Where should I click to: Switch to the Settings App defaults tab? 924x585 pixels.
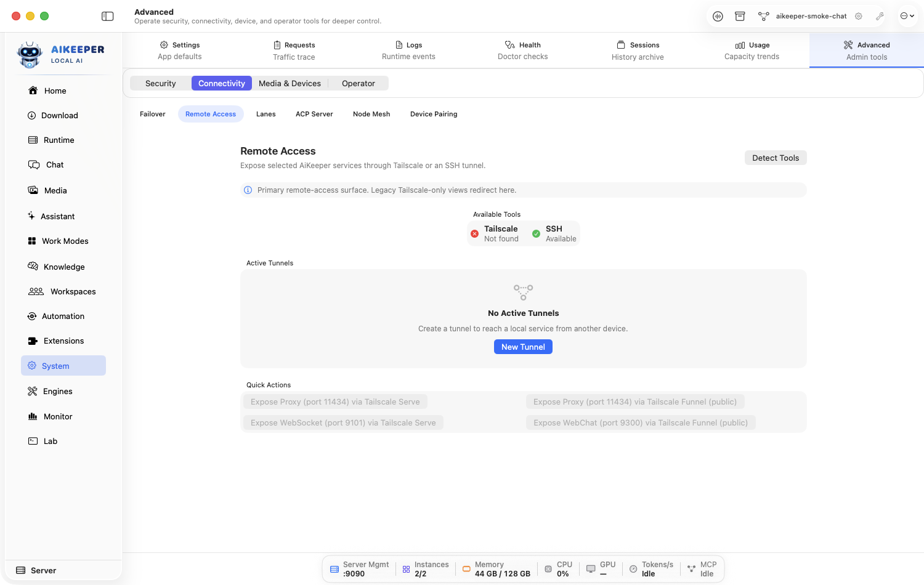[x=180, y=50]
